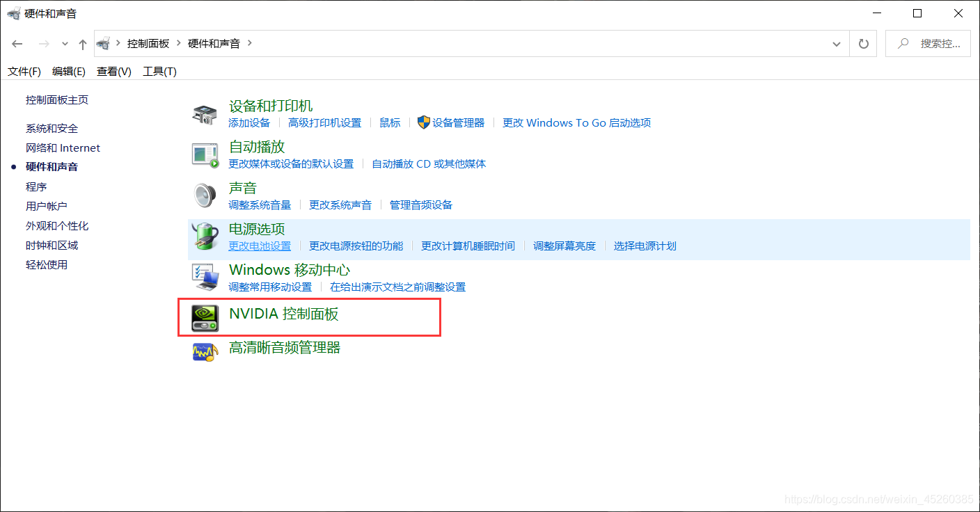Open 程序 category

coord(36,187)
